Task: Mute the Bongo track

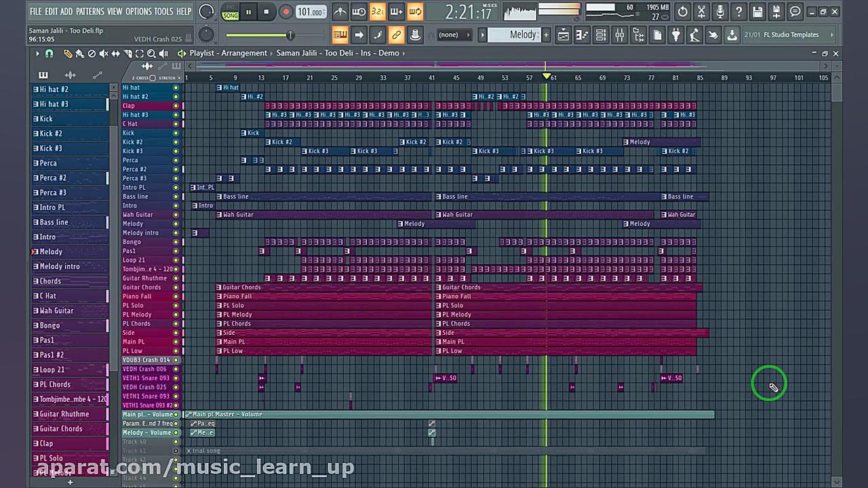Action: (x=176, y=242)
